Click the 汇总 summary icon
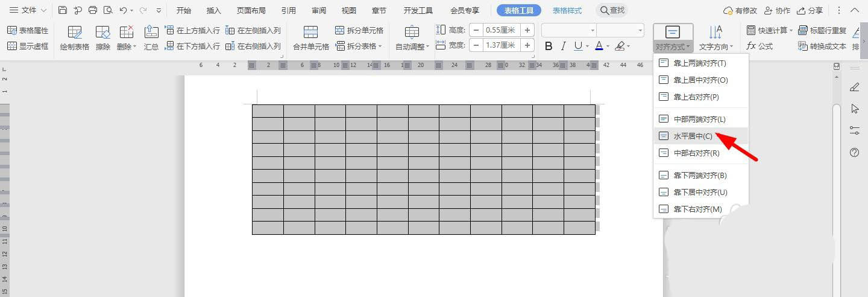The image size is (868, 297). tap(151, 38)
